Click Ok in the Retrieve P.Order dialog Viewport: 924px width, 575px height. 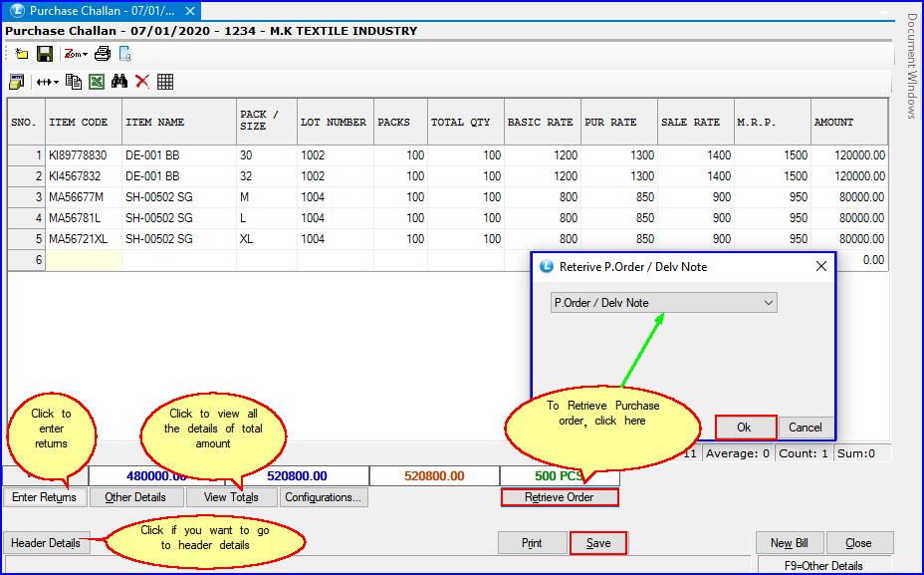point(745,428)
